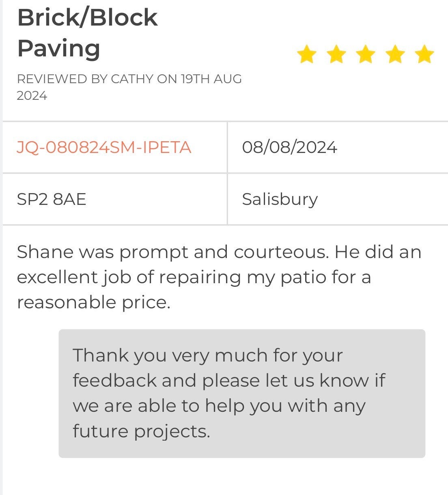Select the Salisbury location cell
The width and height of the screenshot is (448, 495).
click(x=280, y=199)
